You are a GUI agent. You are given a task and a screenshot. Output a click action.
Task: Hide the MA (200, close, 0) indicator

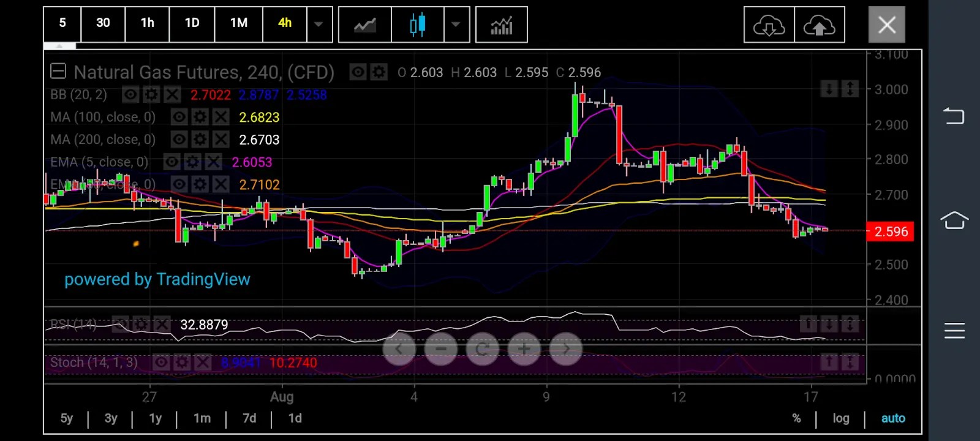coord(179,140)
